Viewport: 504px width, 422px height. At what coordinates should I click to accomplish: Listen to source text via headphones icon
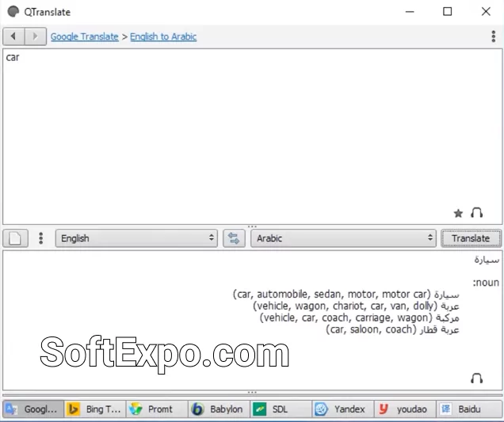click(x=476, y=213)
